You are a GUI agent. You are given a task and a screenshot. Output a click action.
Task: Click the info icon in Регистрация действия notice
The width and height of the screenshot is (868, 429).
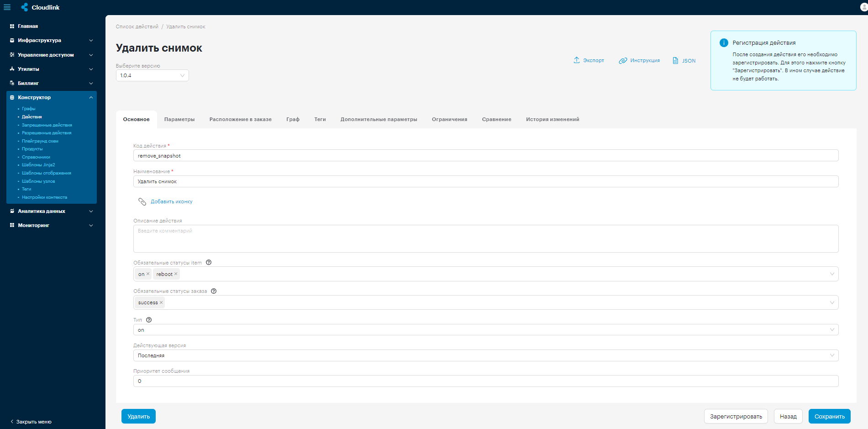click(724, 43)
